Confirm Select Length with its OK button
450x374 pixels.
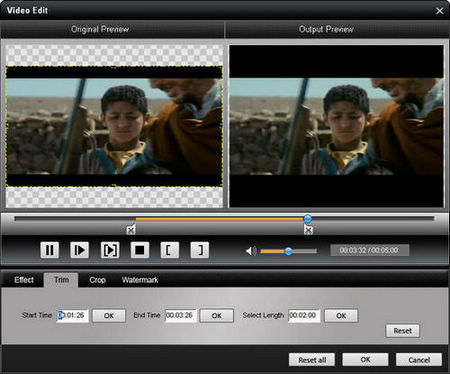[x=341, y=316]
